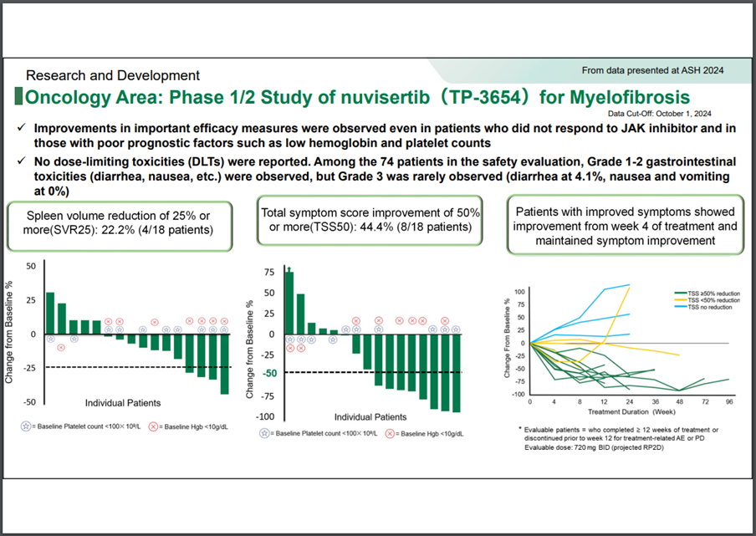Select the SVR25 22.2% result box

(x=121, y=224)
